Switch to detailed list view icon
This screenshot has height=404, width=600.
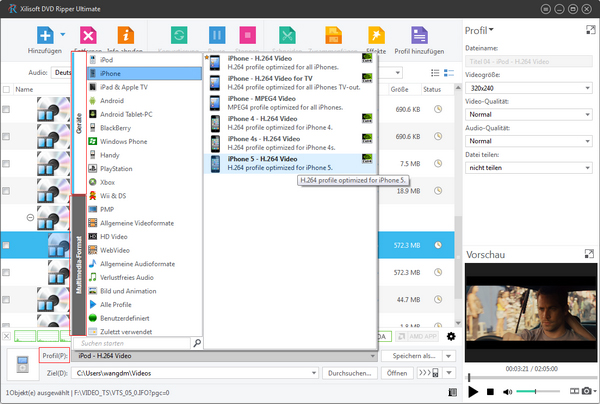[x=448, y=73]
